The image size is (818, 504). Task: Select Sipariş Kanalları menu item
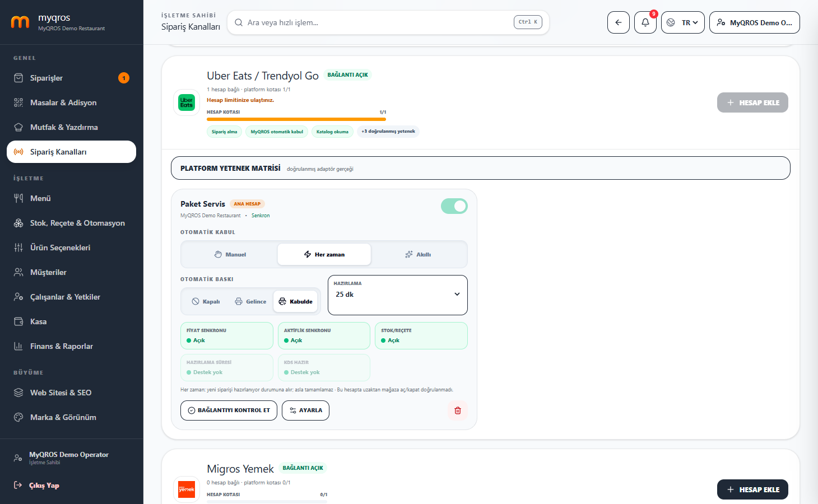pyautogui.click(x=71, y=152)
